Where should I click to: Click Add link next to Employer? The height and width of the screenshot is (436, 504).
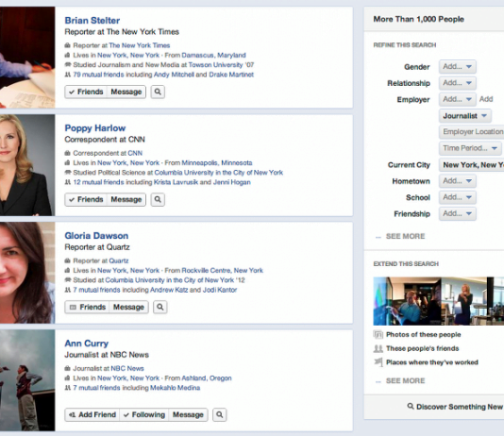pyautogui.click(x=486, y=99)
